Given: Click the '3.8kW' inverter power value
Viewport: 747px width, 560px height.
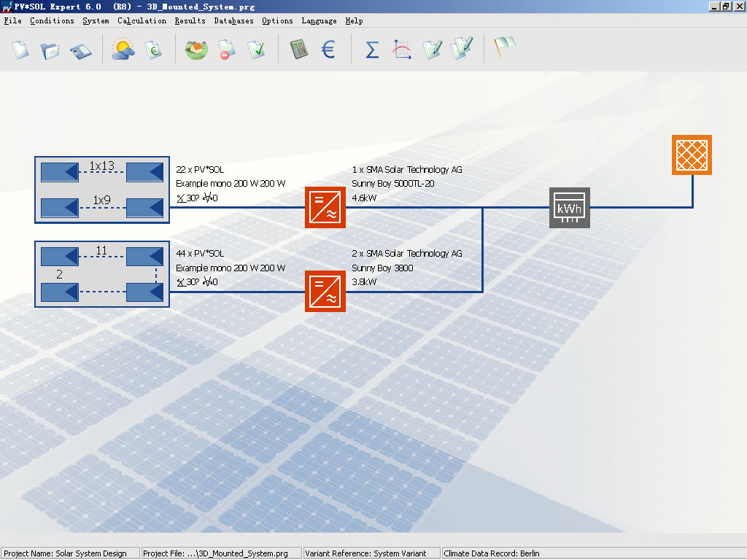Looking at the screenshot, I should (365, 281).
